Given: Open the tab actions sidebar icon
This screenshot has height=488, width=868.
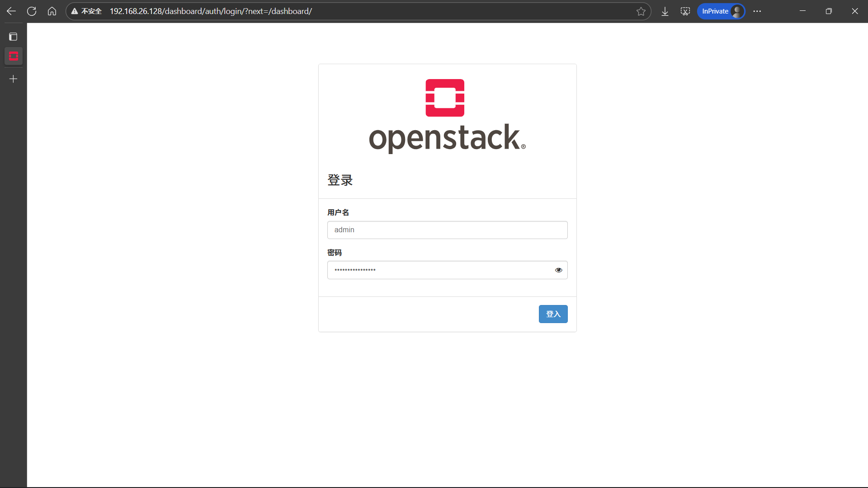Looking at the screenshot, I should coord(13,37).
